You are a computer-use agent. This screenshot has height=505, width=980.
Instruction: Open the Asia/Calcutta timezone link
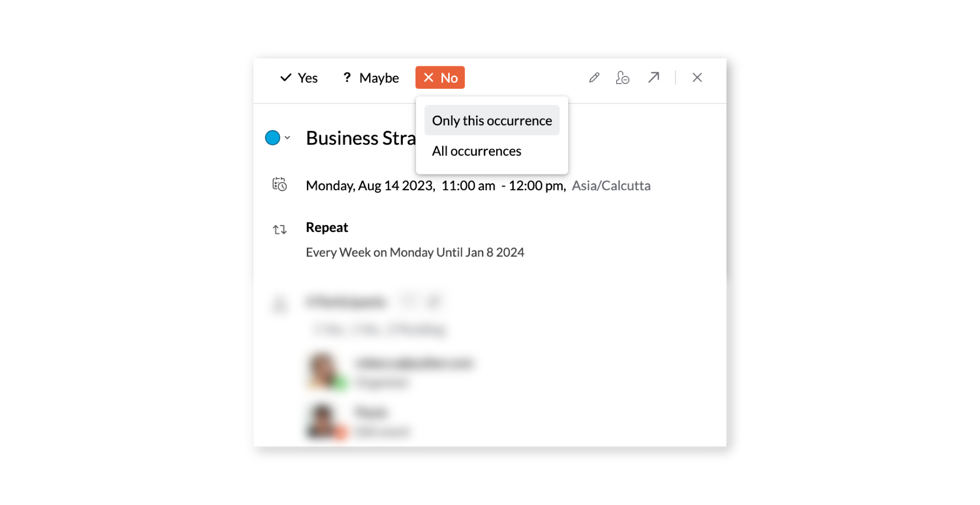point(611,185)
